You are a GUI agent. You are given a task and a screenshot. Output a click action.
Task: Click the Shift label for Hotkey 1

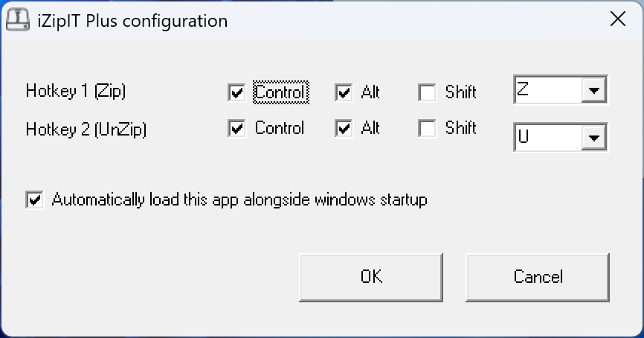pos(460,93)
